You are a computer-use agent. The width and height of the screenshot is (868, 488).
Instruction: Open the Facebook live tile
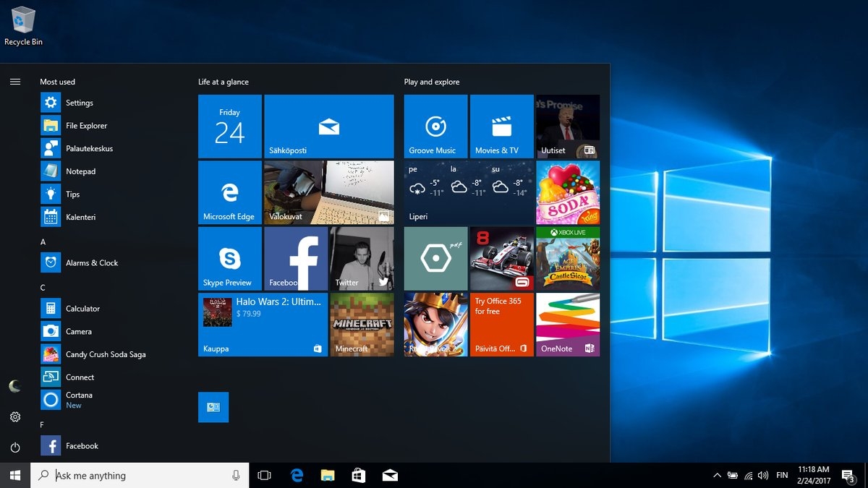pyautogui.click(x=296, y=259)
